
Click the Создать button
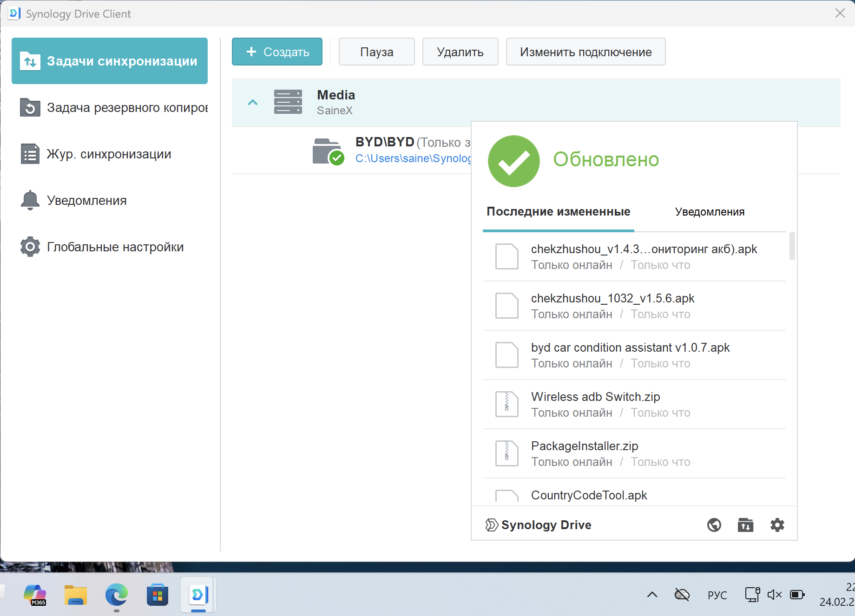click(x=277, y=52)
